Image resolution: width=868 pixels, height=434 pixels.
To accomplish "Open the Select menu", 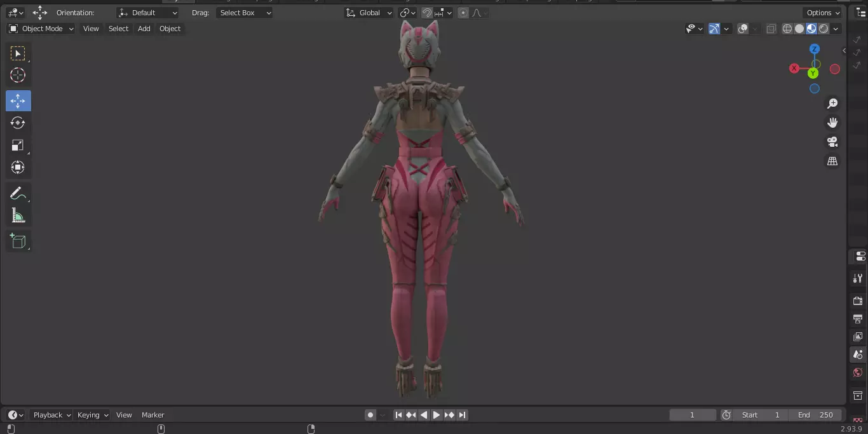I will pyautogui.click(x=118, y=29).
